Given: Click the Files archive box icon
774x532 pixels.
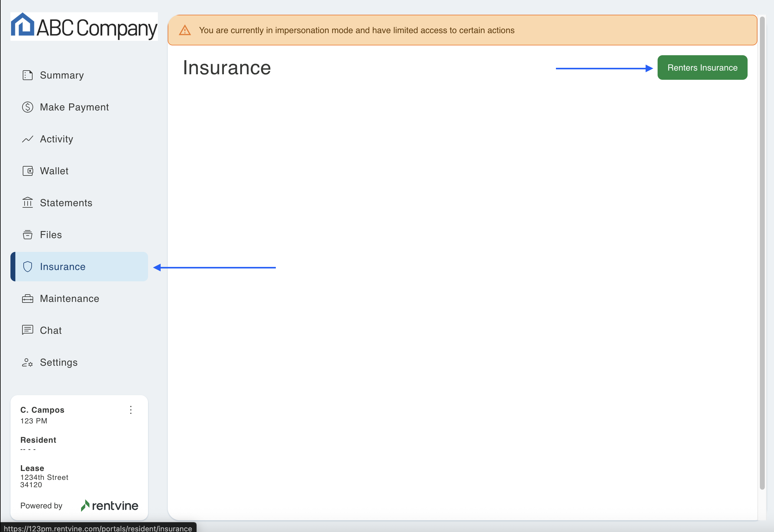Looking at the screenshot, I should 27,235.
